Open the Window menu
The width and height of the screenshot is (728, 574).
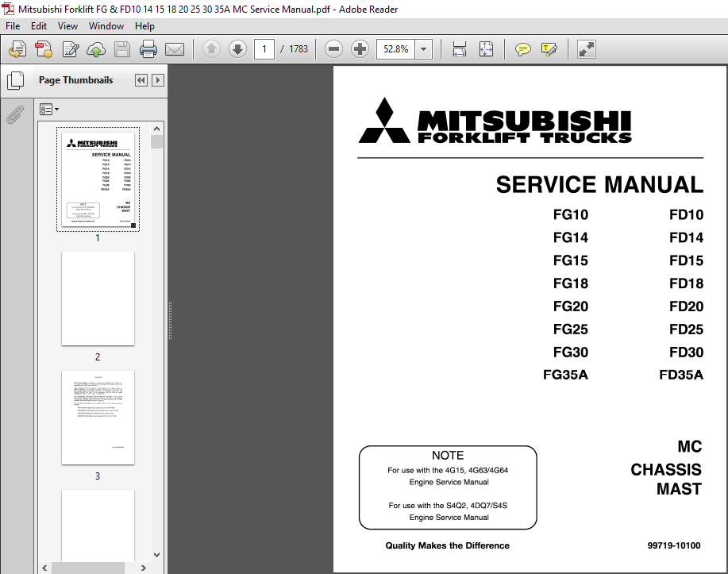coord(106,26)
